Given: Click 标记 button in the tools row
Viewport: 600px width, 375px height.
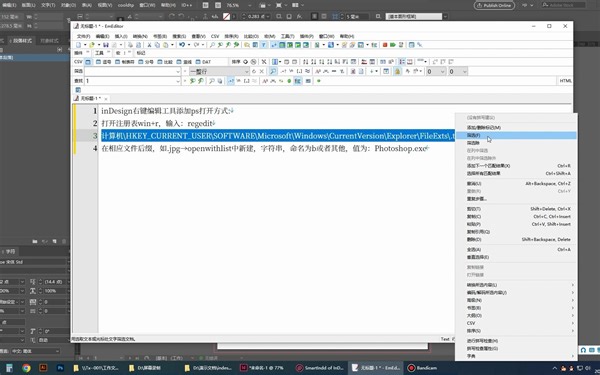Looking at the screenshot, I should (141, 53).
